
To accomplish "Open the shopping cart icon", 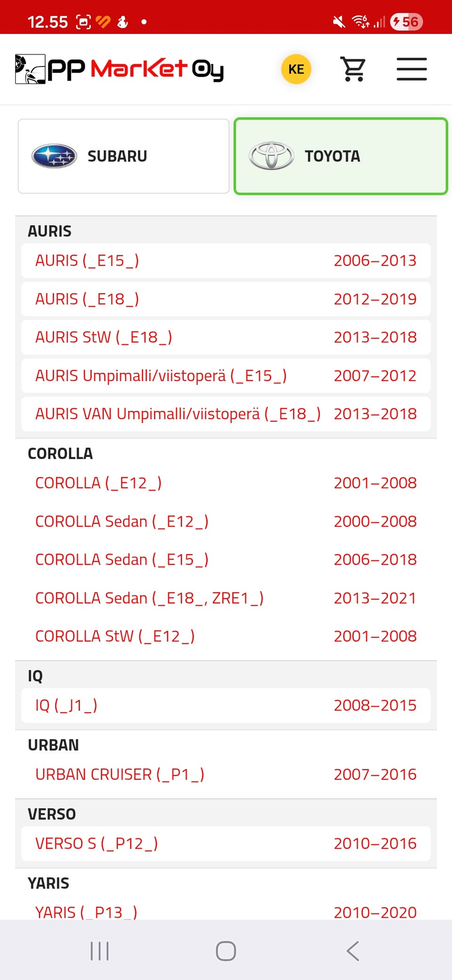I will coord(353,69).
